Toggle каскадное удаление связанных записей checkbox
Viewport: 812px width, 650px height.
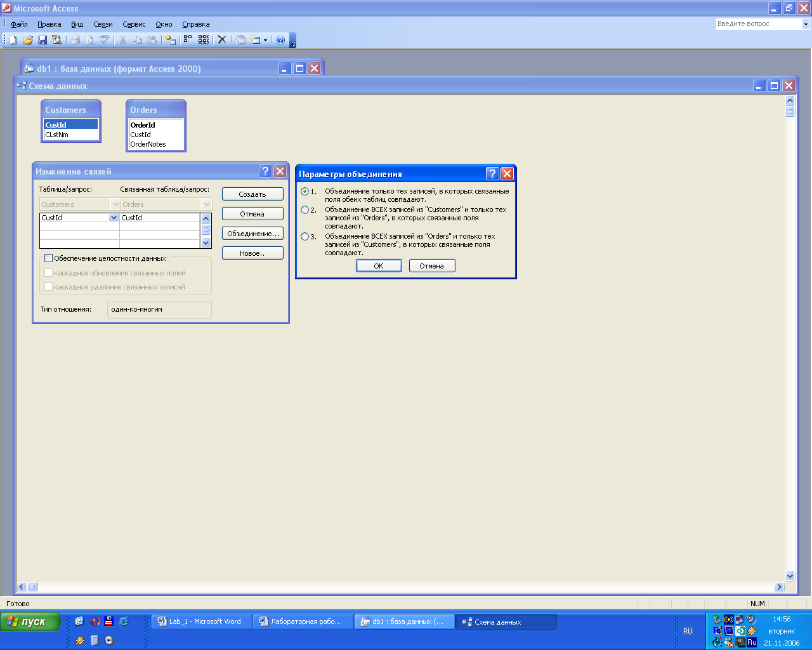(x=49, y=287)
